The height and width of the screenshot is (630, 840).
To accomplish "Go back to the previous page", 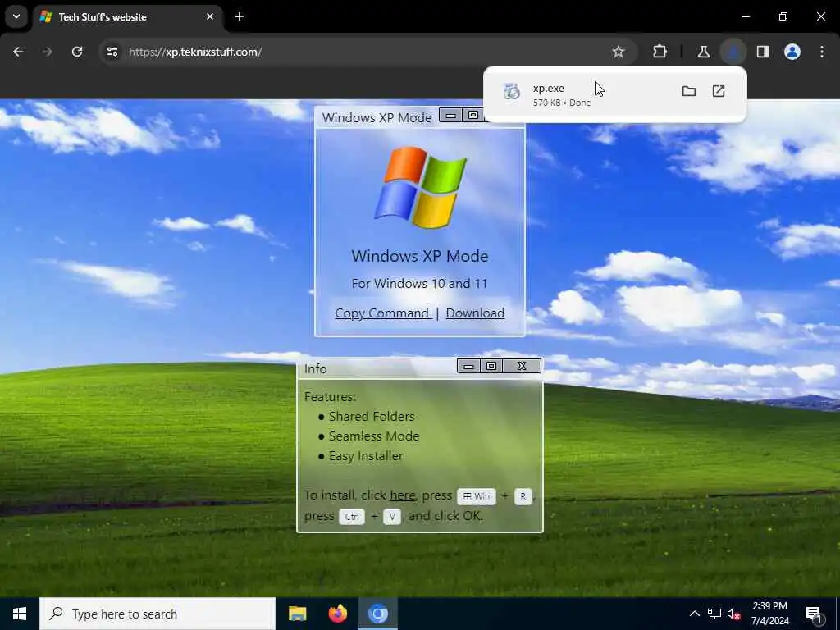I will [18, 52].
